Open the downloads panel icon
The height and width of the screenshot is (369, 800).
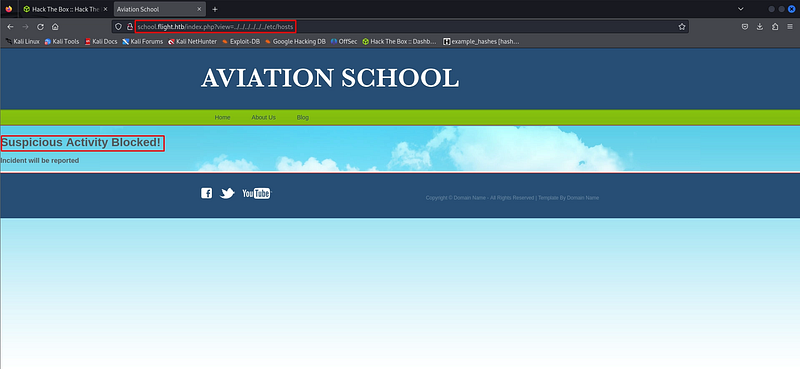pos(760,27)
